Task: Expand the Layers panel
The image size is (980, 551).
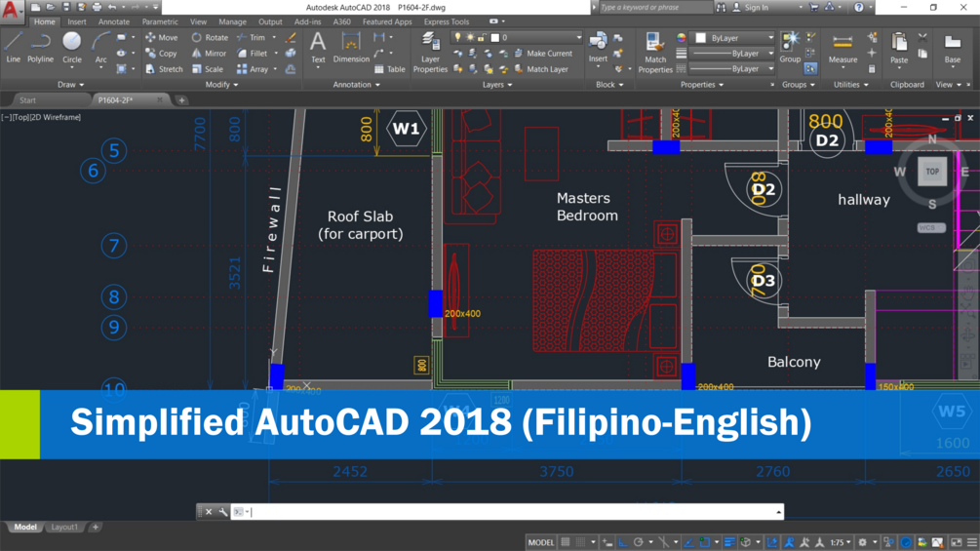Action: [x=497, y=84]
